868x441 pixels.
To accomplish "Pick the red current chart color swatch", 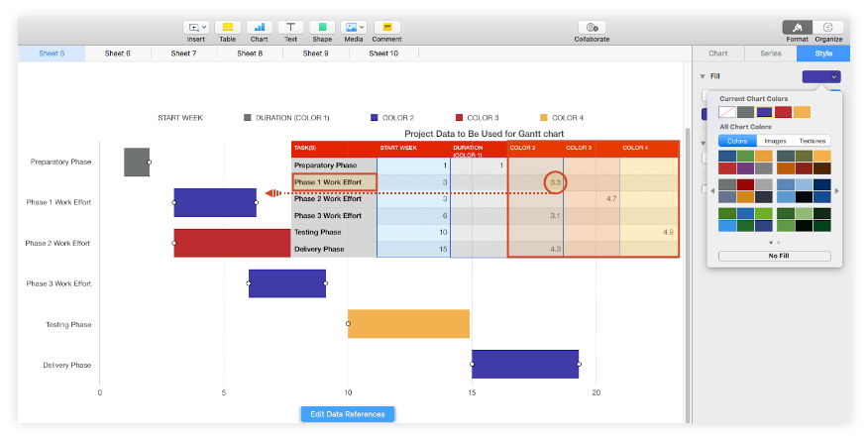I will point(783,112).
